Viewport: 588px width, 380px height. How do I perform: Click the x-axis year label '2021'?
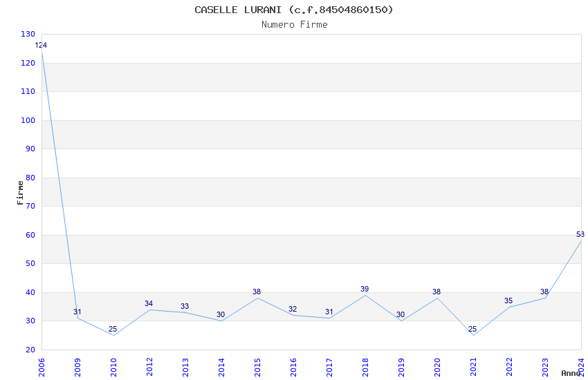(x=474, y=368)
